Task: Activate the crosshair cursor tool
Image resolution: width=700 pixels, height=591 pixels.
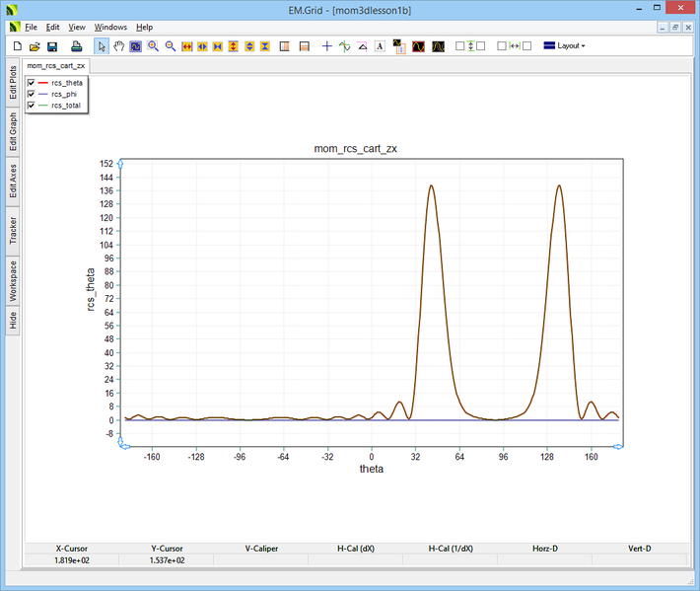Action: [327, 46]
